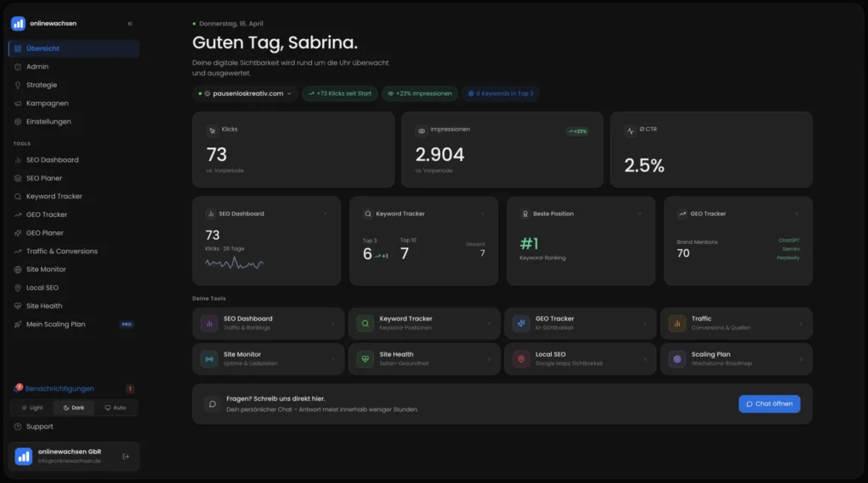
Task: Open Kampagnen in the sidebar
Action: pos(47,103)
